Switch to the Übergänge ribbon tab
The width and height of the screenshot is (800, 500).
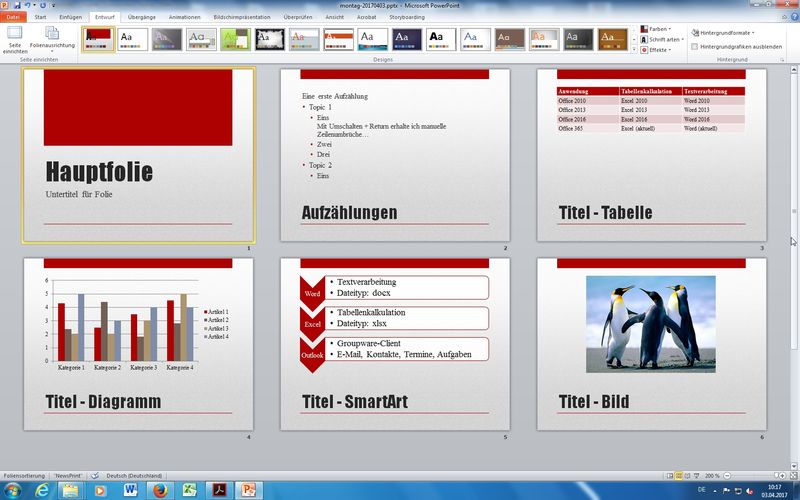click(x=141, y=17)
